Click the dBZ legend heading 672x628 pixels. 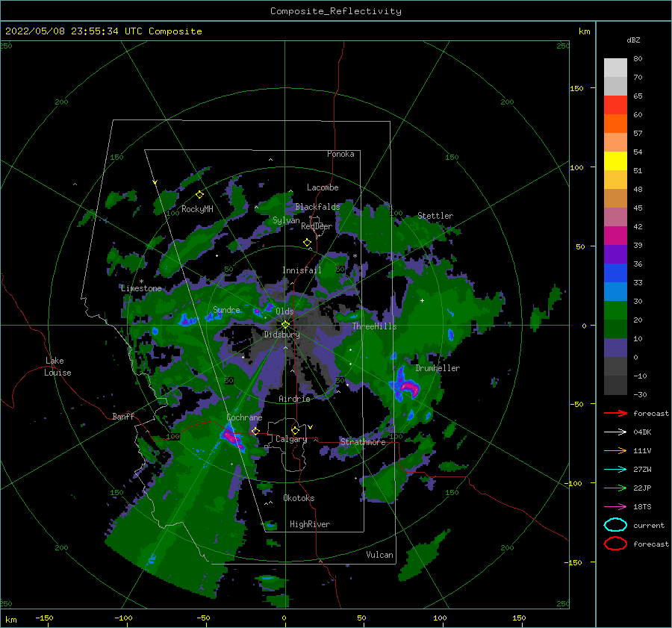coord(633,40)
